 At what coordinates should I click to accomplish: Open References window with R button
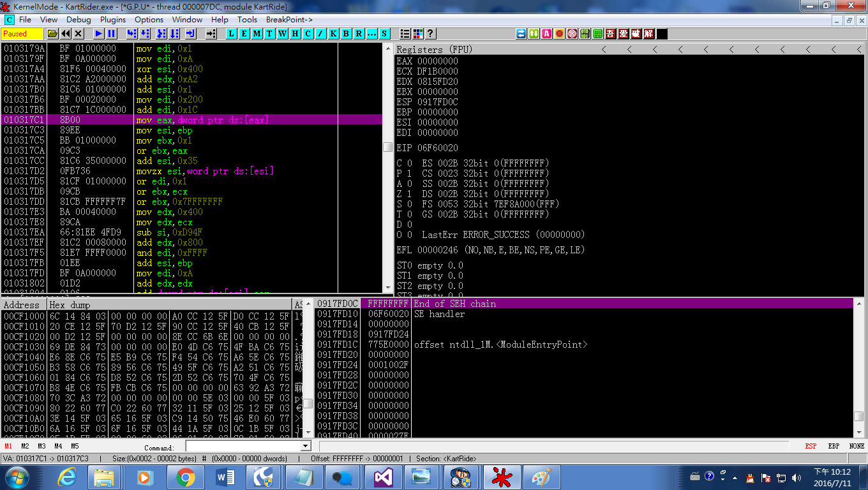click(359, 34)
